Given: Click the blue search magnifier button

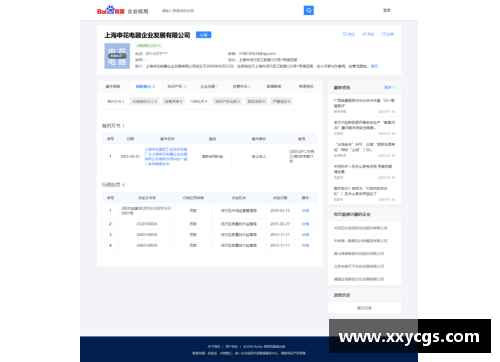Looking at the screenshot, I should coord(309,11).
